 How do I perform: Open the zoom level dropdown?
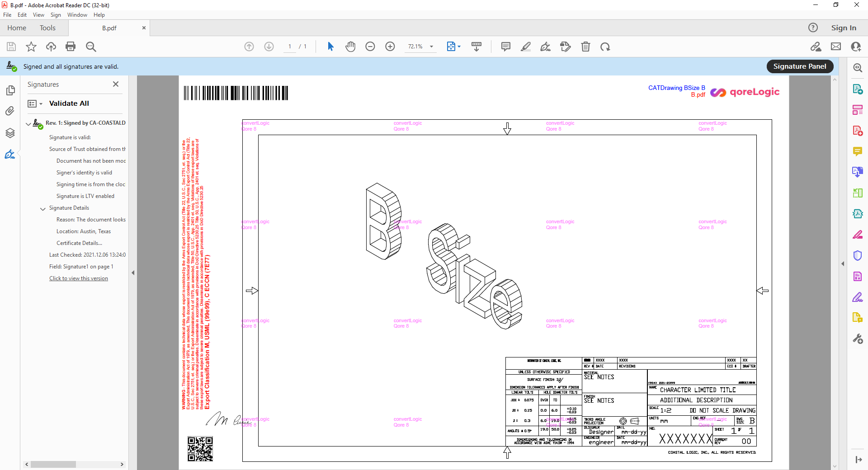(x=431, y=47)
